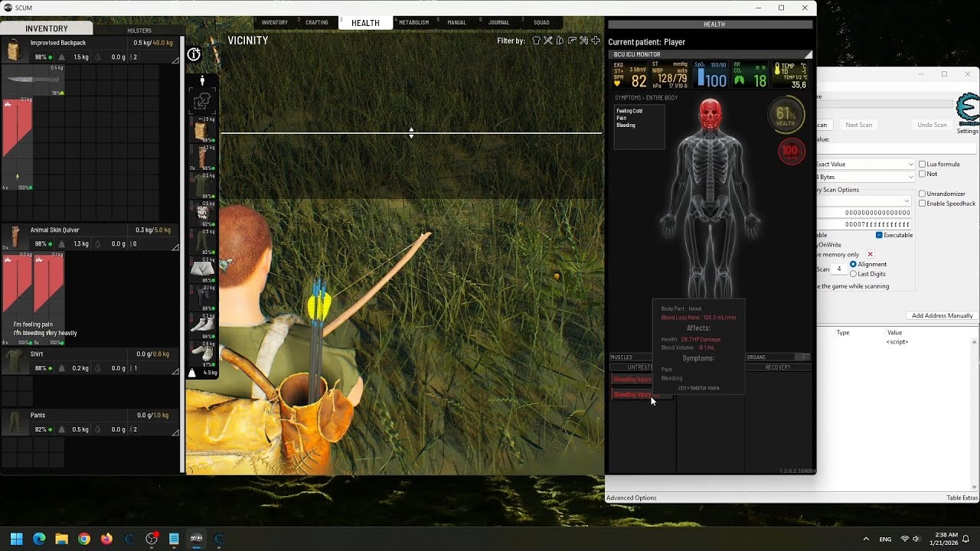The image size is (980, 551).
Task: Switch to the Holsters tab
Action: 139,31
